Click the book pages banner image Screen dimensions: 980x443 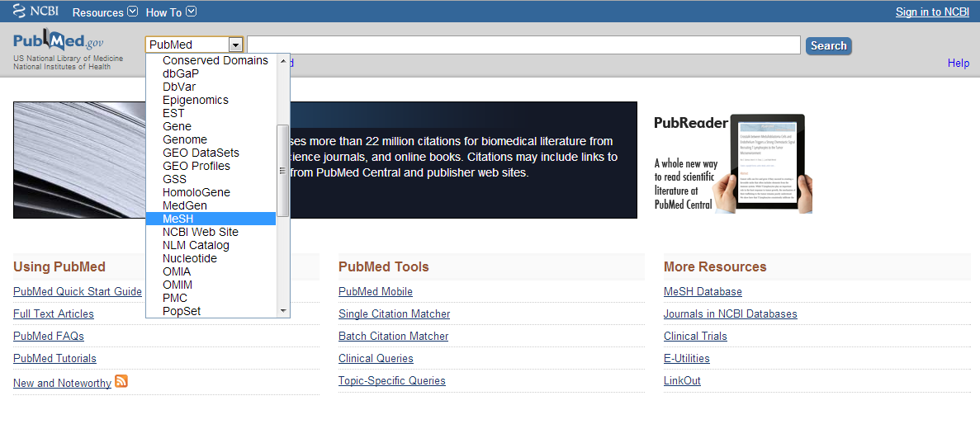point(79,160)
